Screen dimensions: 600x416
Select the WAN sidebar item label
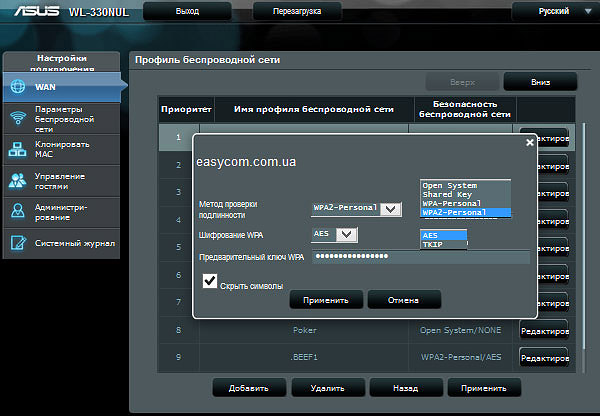46,87
